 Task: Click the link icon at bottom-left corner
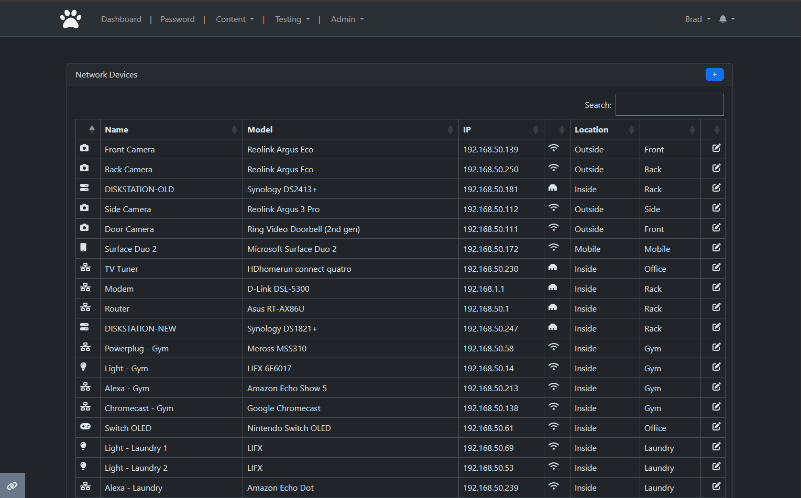click(x=12, y=486)
